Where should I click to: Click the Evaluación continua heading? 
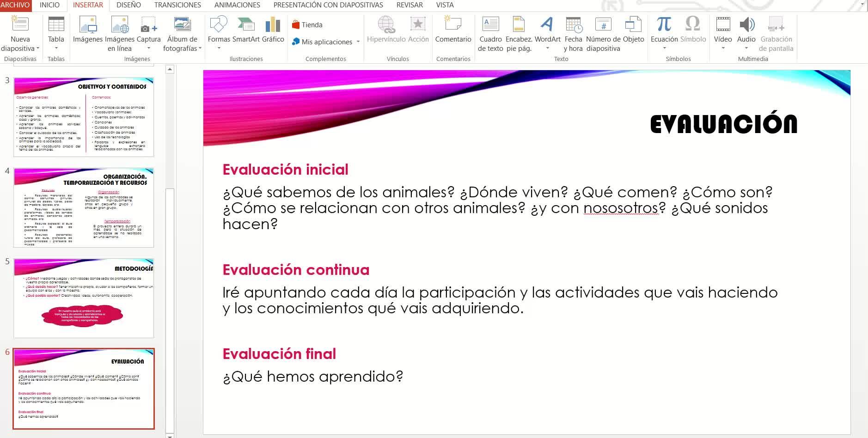point(296,269)
